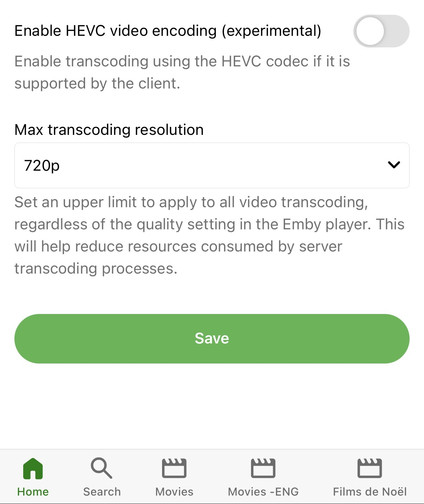Viewport: 424px width, 504px height.
Task: Open the Movies tab label
Action: coord(174,492)
